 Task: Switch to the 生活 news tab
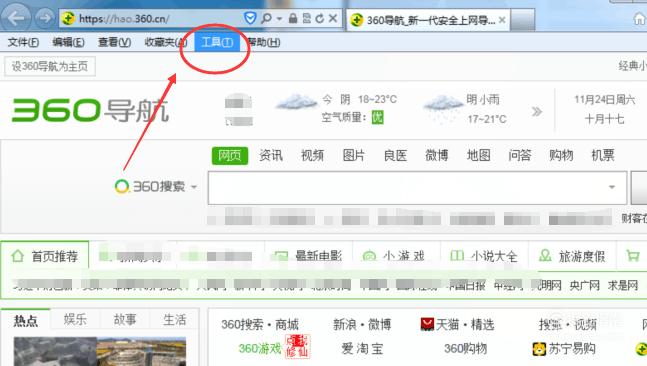[x=175, y=320]
